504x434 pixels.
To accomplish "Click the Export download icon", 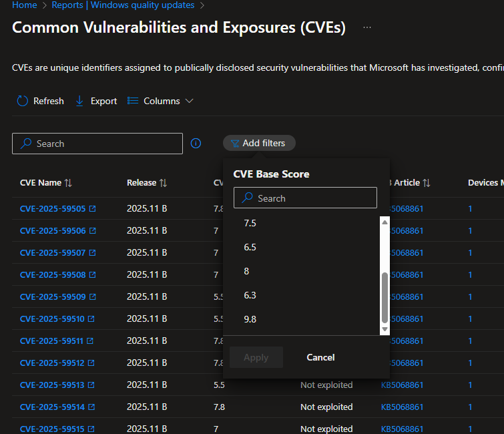I will click(79, 101).
